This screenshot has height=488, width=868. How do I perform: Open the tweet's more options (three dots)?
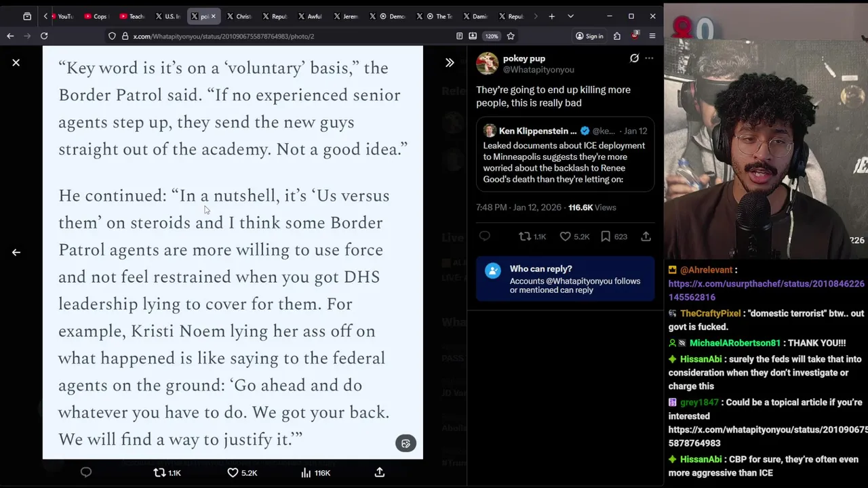tap(649, 58)
